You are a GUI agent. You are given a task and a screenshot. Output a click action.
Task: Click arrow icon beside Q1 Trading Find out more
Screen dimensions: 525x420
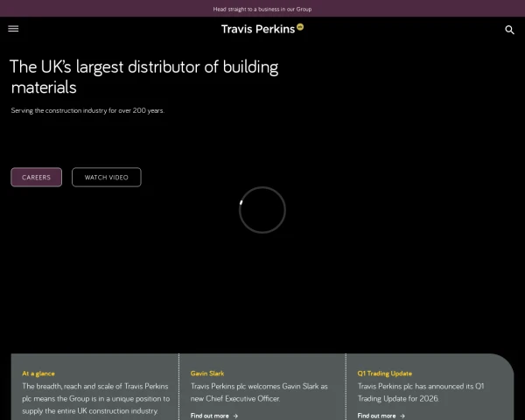point(402,416)
